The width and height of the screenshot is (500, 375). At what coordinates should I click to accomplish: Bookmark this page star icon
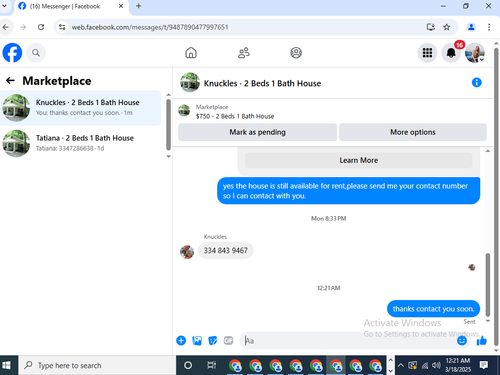click(x=447, y=27)
